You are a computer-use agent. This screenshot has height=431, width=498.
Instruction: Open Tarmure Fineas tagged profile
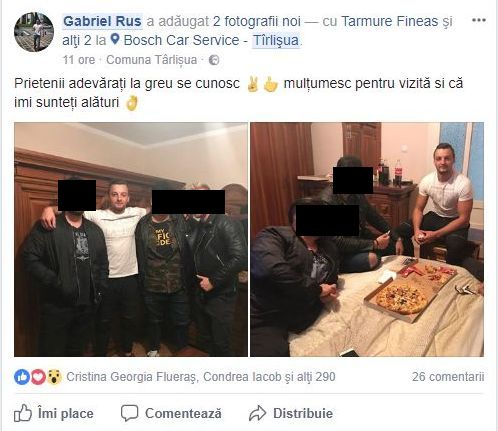click(x=390, y=21)
